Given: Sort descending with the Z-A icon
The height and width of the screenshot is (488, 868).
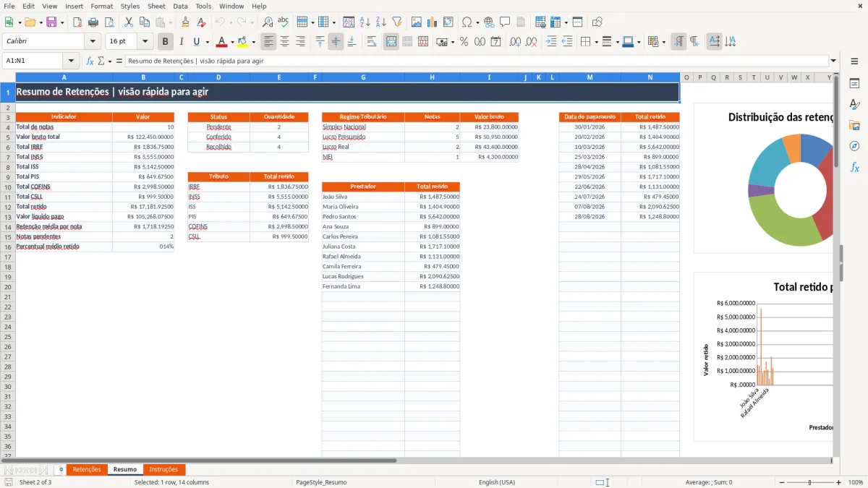Looking at the screenshot, I should [381, 22].
